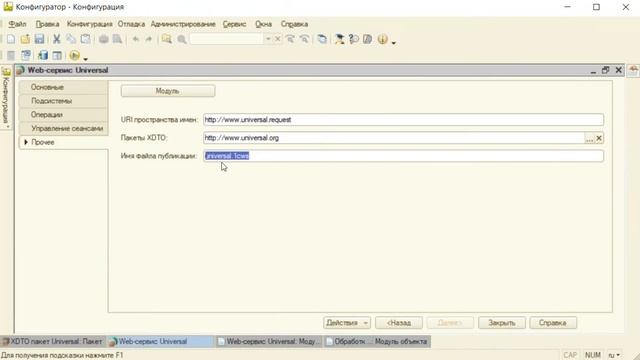Minimize the Web-сервис Universal inner window

pyautogui.click(x=593, y=71)
